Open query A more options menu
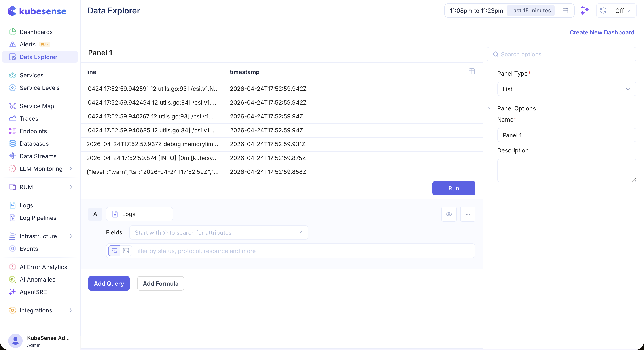 point(468,214)
